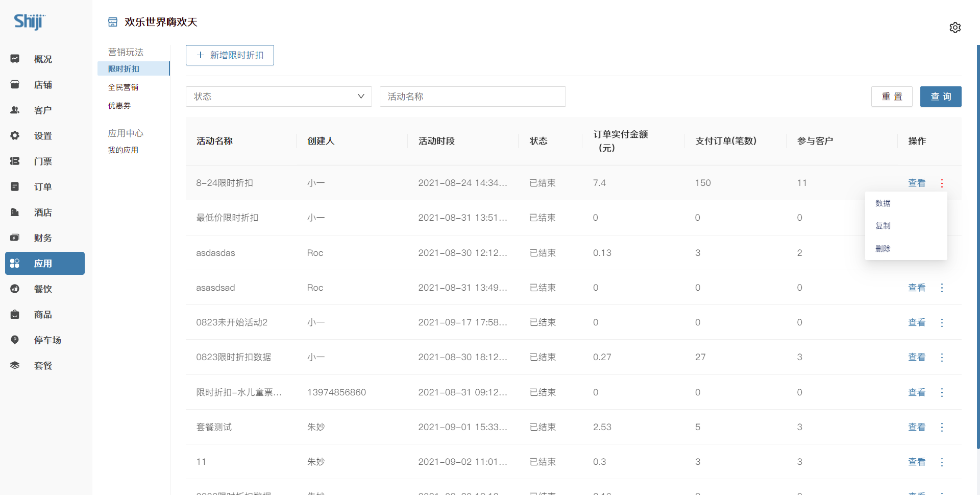Click 参与客户 column header

815,141
